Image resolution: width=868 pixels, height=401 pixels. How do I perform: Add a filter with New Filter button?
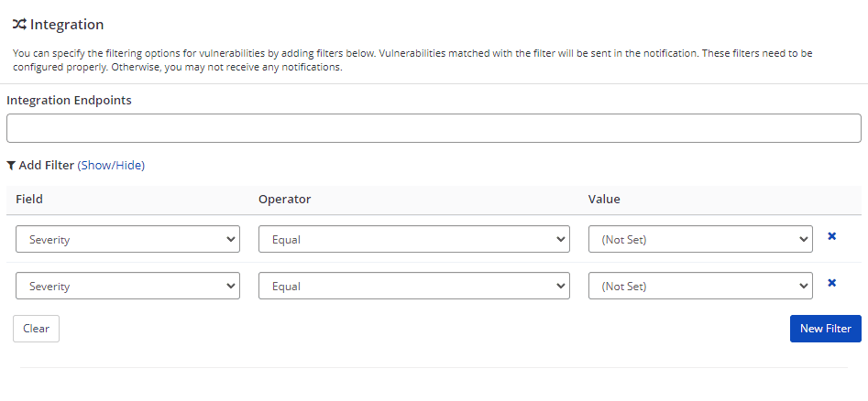click(x=825, y=329)
